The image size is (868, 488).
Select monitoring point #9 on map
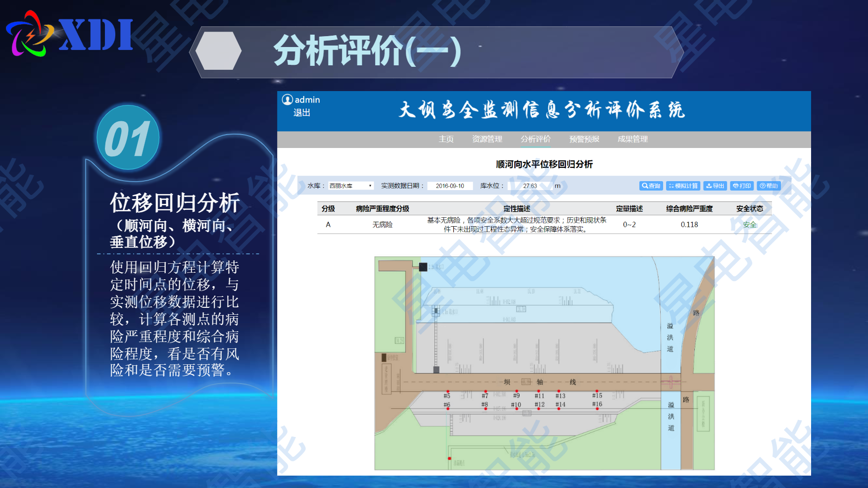516,392
